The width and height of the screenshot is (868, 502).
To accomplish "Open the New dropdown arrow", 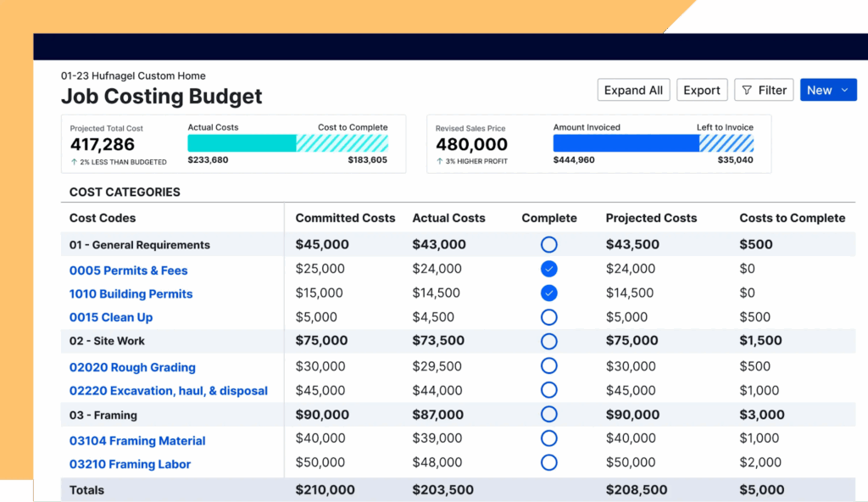I will click(844, 91).
